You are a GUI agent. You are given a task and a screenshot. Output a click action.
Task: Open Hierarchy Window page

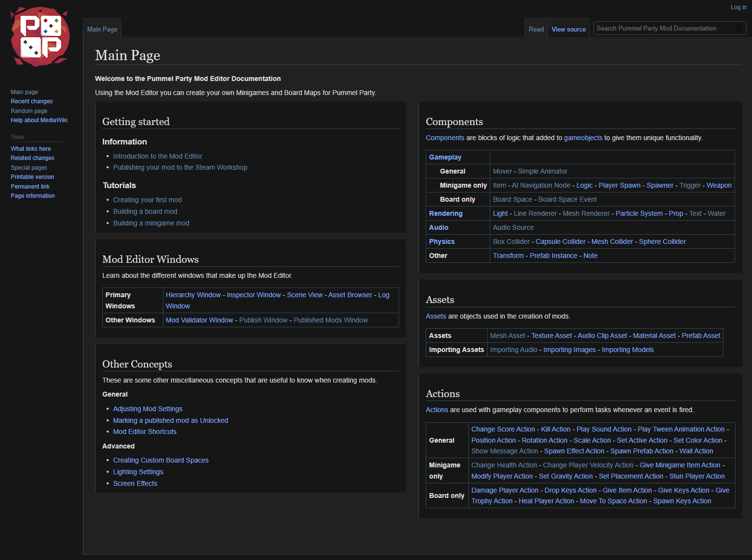(193, 295)
